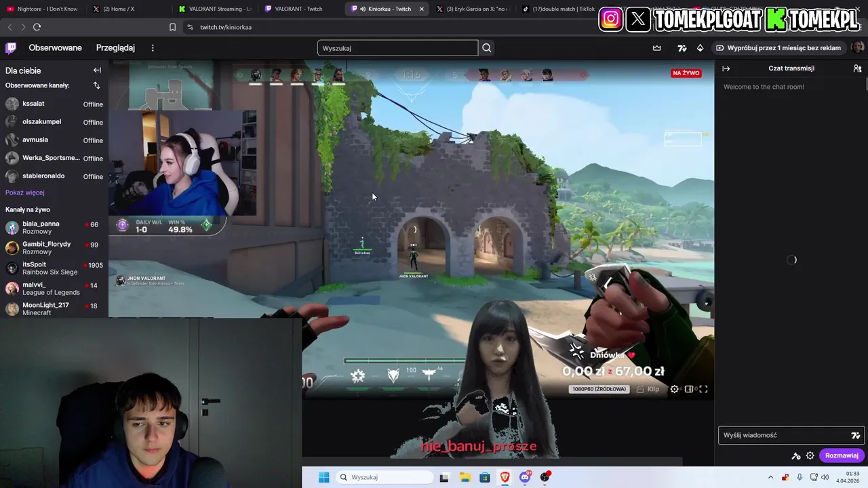The image size is (868, 488).
Task: Click the NA ŻYWO live badge
Action: (686, 73)
